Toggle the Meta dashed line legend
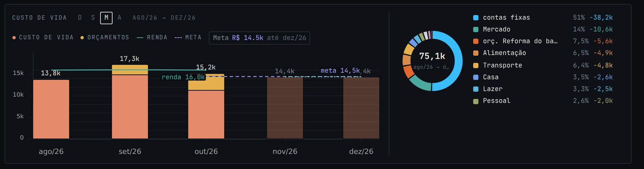 point(188,37)
